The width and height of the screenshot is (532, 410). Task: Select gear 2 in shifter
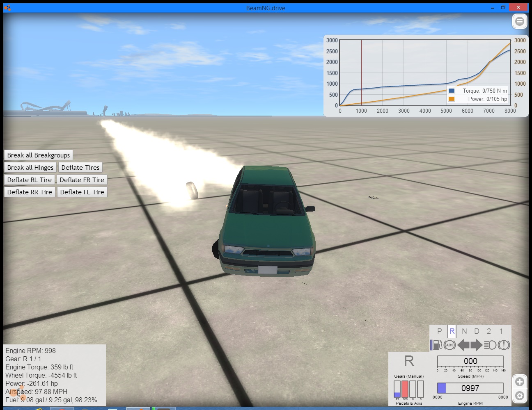point(489,331)
